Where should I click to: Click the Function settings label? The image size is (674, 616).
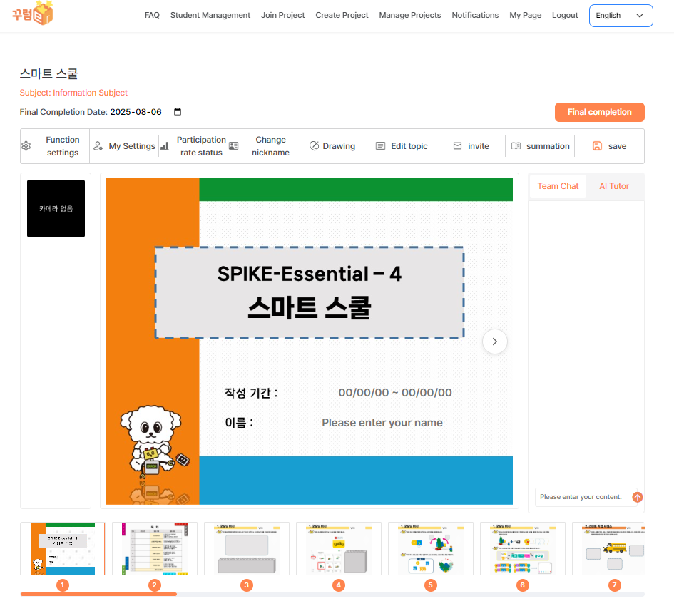click(63, 146)
